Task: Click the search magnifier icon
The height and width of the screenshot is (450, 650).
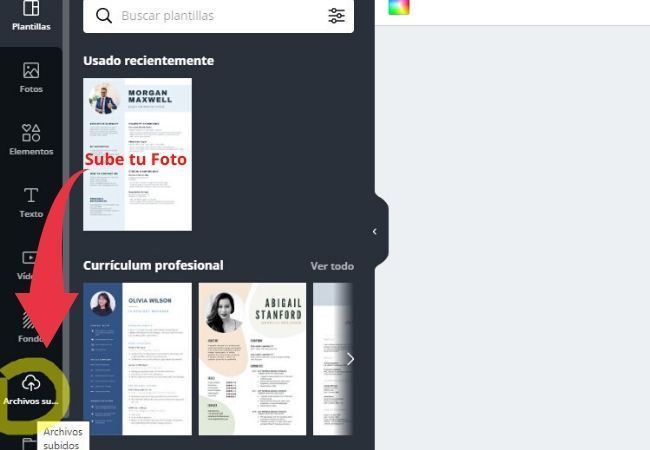Action: tap(104, 16)
